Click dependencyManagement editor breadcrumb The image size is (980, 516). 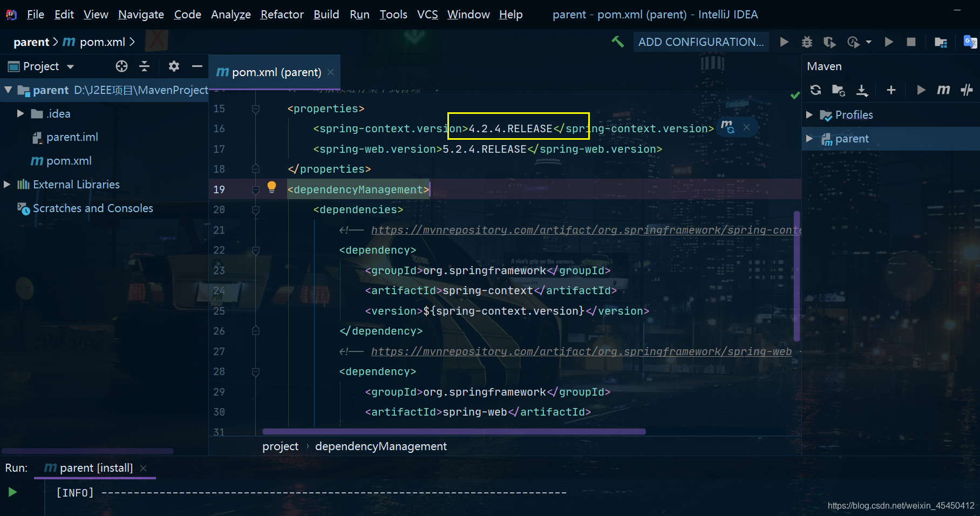coord(381,446)
